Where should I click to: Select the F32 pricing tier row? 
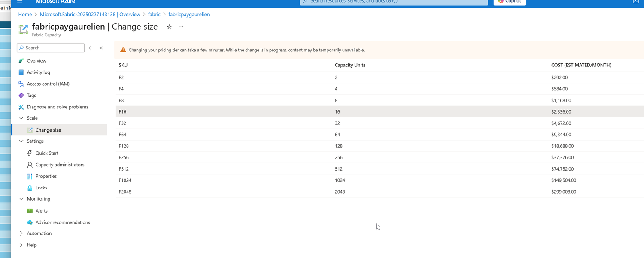coord(215,123)
